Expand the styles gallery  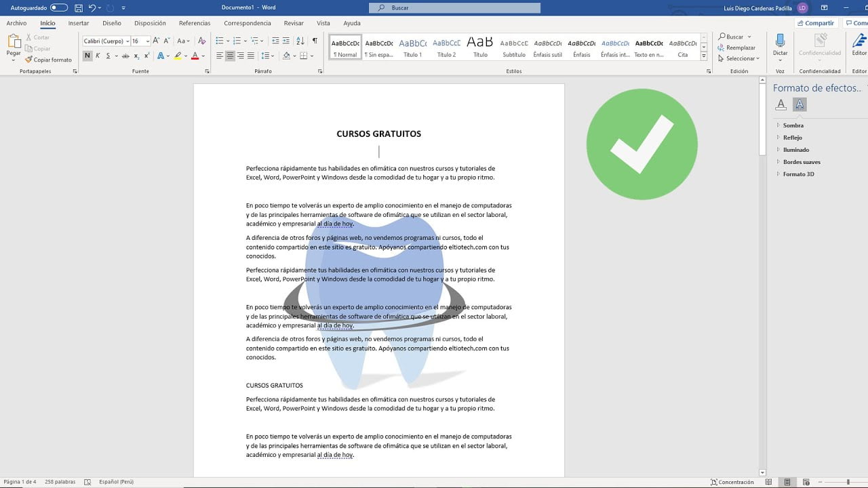(x=703, y=55)
